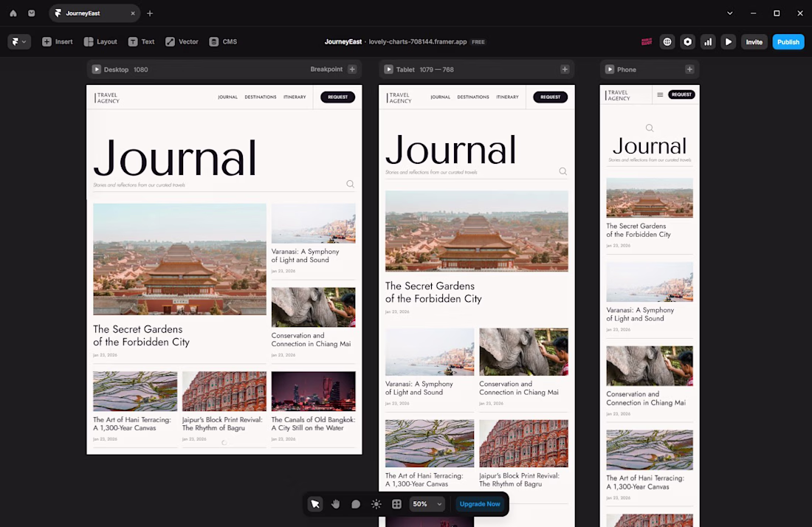
Task: Toggle light/dark canvas mode
Action: coord(376,504)
